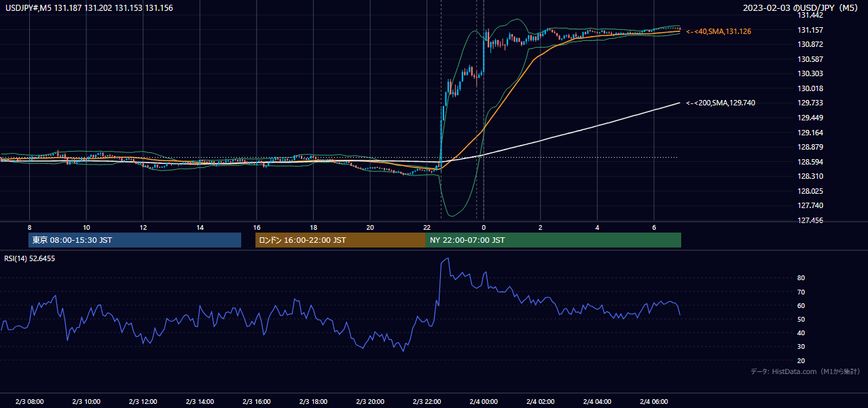Click midnight hour label 0 under price chart
Viewport: 868px width, 408px height.
[x=484, y=227]
